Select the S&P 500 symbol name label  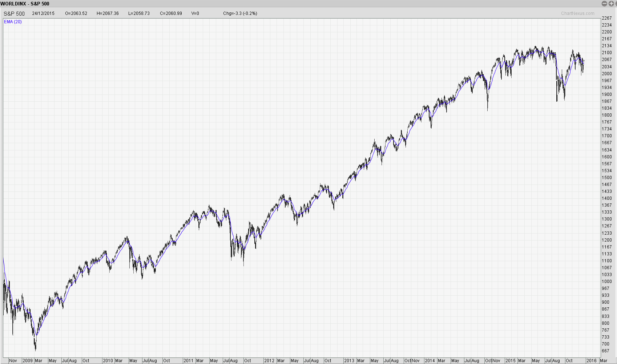(14, 13)
